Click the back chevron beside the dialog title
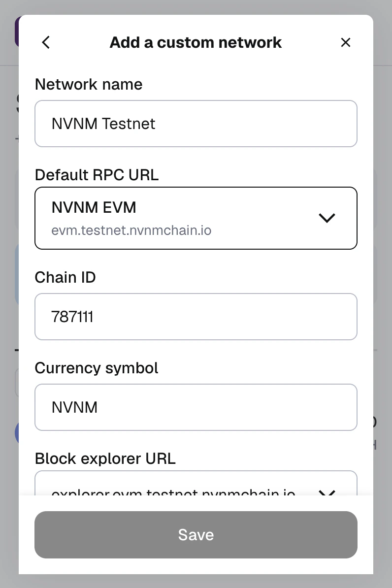The image size is (392, 588). (45, 42)
